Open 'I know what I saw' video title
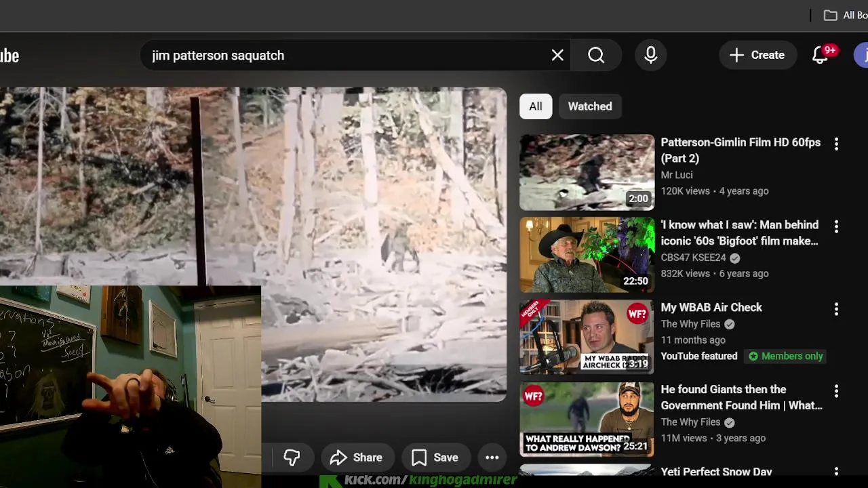868x488 pixels. pyautogui.click(x=740, y=232)
